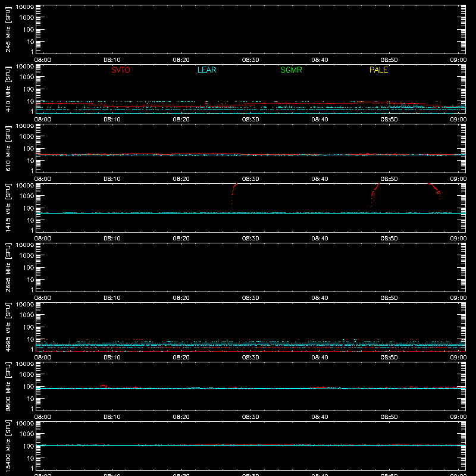476x476 pixels.
Task: Click 08:50 time label under 1415 MHz panel
Action: click(389, 239)
